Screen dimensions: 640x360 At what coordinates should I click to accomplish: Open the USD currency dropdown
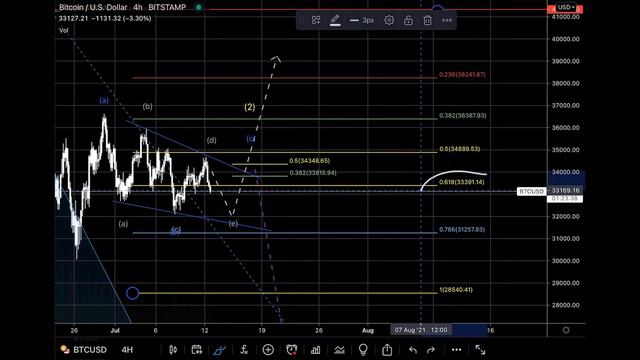(x=567, y=7)
